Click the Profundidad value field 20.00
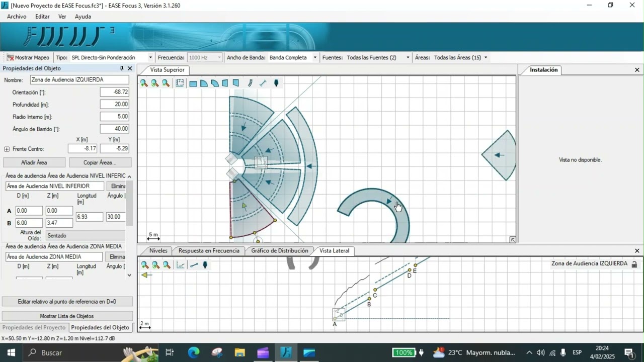The width and height of the screenshot is (644, 362). tap(114, 104)
